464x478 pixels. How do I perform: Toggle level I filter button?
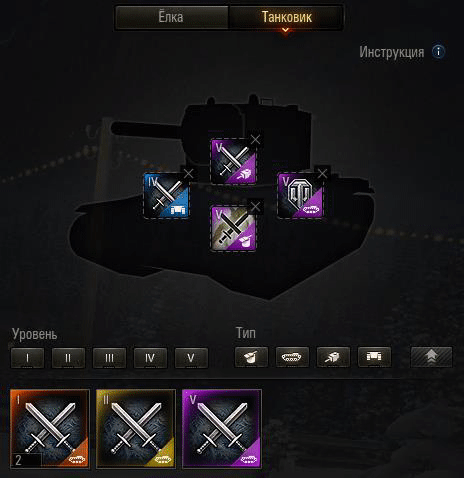[x=27, y=358]
